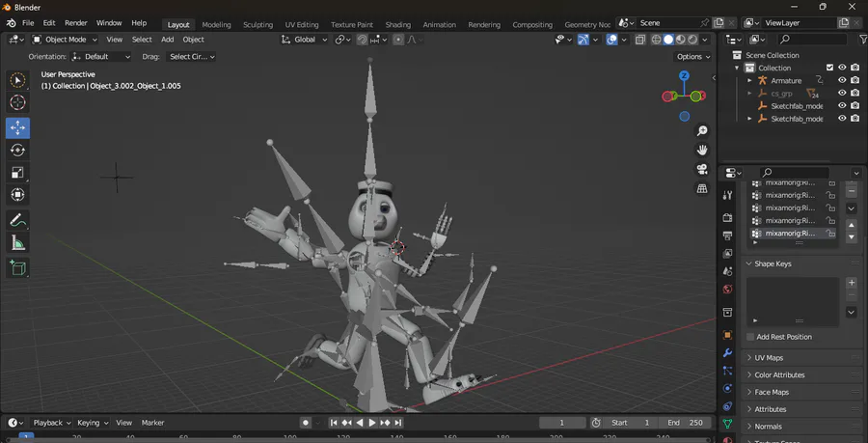Add a shape key with plus button

[852, 283]
